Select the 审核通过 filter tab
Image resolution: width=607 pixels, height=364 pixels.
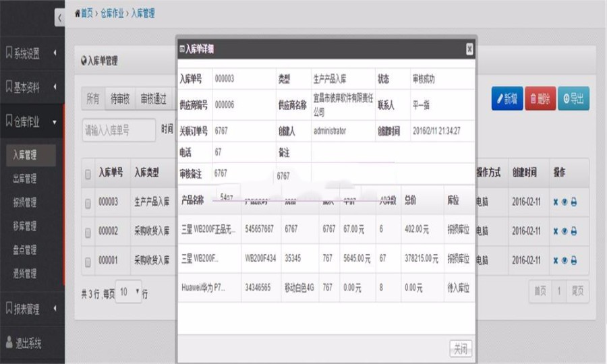pos(154,99)
